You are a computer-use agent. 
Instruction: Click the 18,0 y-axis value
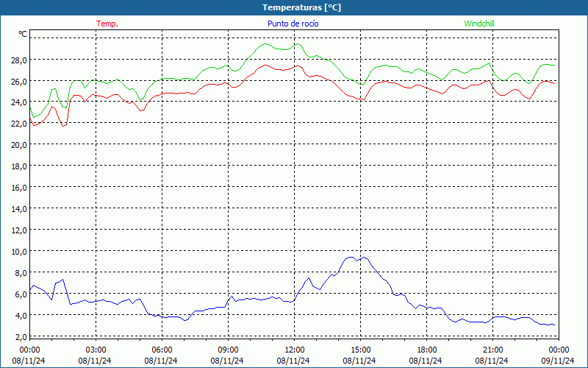point(18,166)
